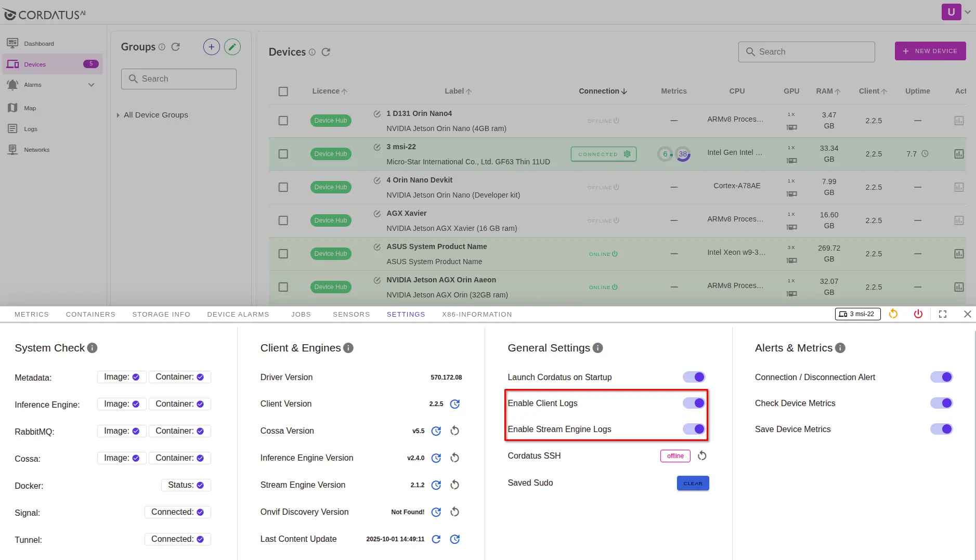The image size is (976, 560).
Task: Click the add group plus icon
Action: (211, 47)
